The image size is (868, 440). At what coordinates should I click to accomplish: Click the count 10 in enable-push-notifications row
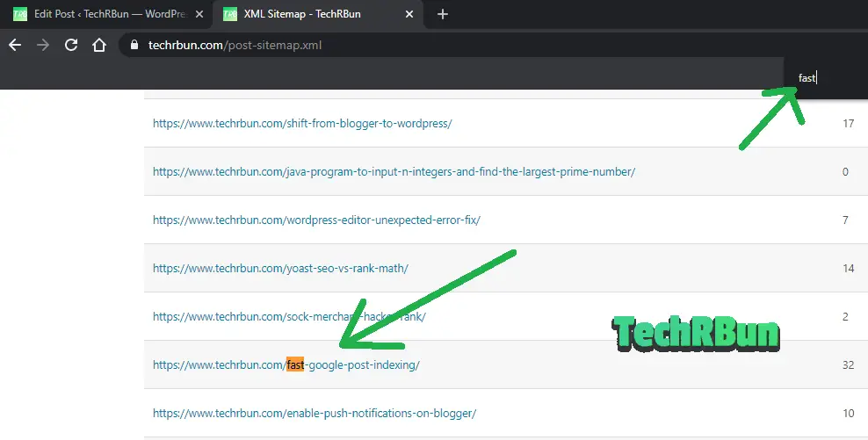click(848, 414)
